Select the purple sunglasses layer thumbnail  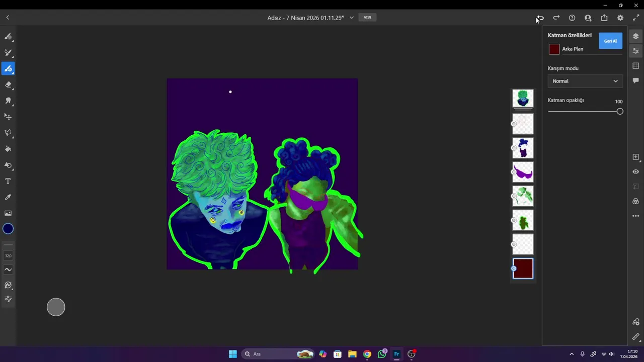coord(523,172)
